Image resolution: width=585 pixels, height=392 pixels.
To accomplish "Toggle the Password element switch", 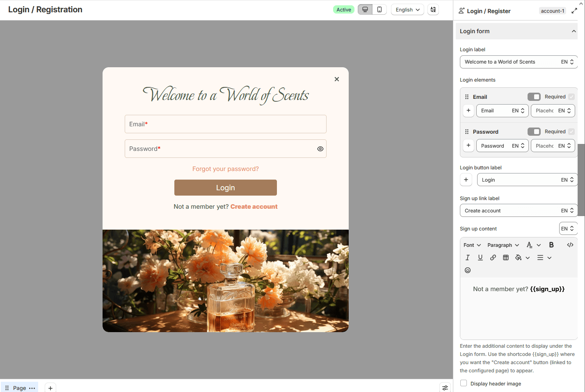I will point(534,132).
